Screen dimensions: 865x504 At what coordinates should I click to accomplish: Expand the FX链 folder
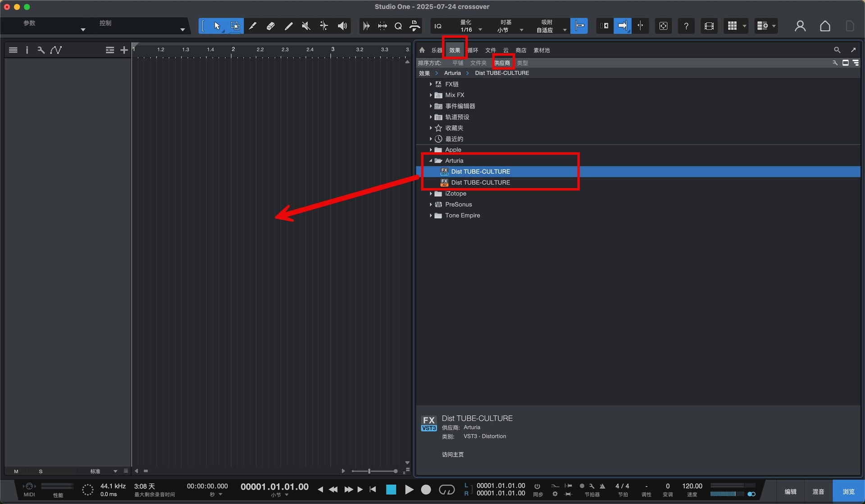point(431,84)
